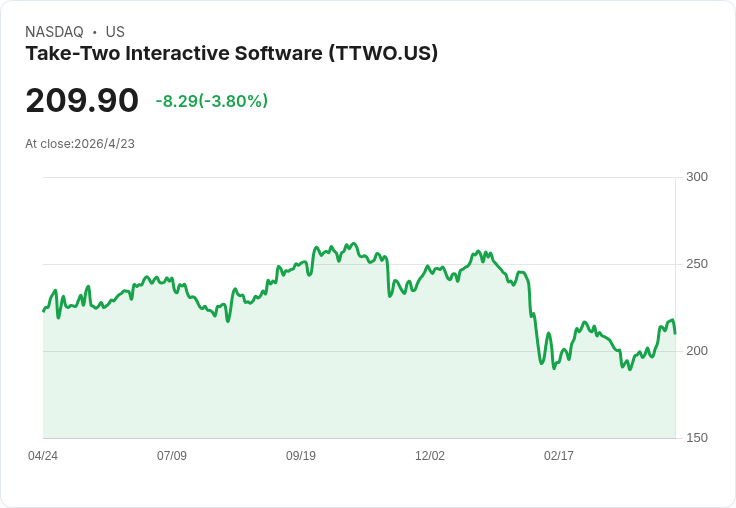Click the 09/19 x-axis date label

coord(301,456)
